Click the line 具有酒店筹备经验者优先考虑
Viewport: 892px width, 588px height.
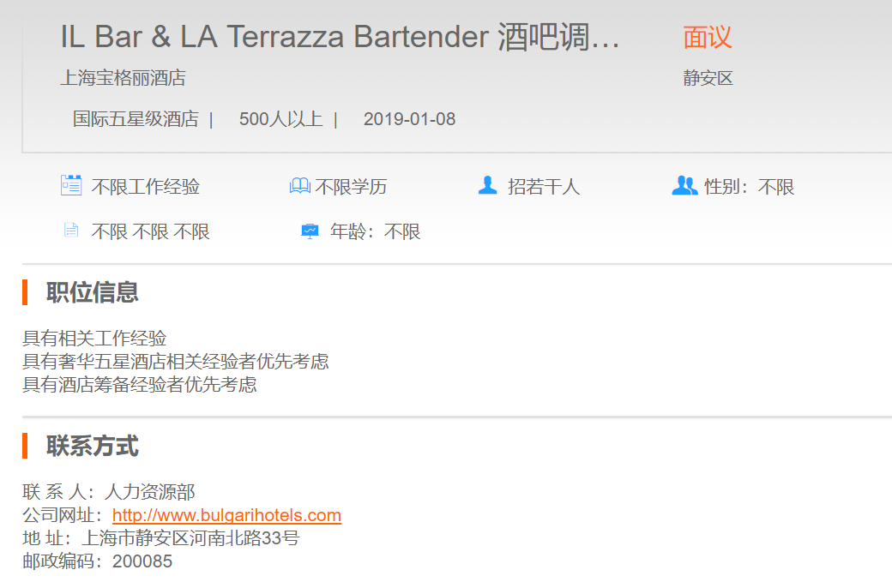(x=140, y=384)
